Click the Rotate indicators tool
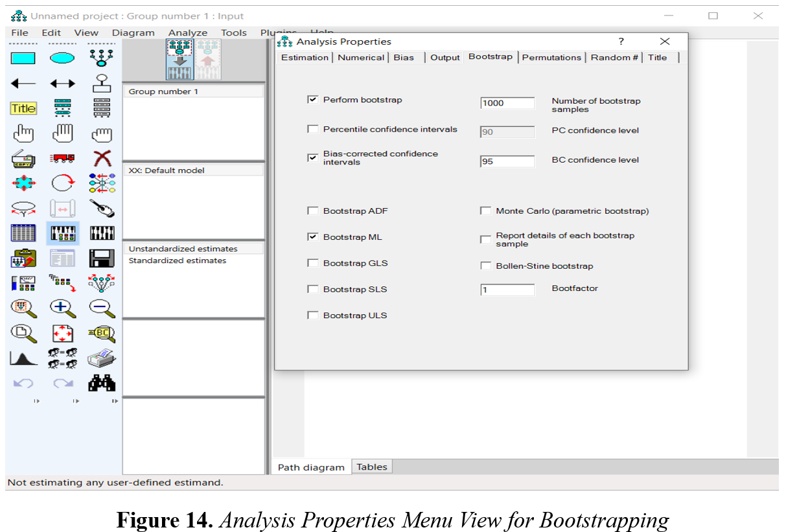This screenshot has width=786, height=532. pos(62,183)
